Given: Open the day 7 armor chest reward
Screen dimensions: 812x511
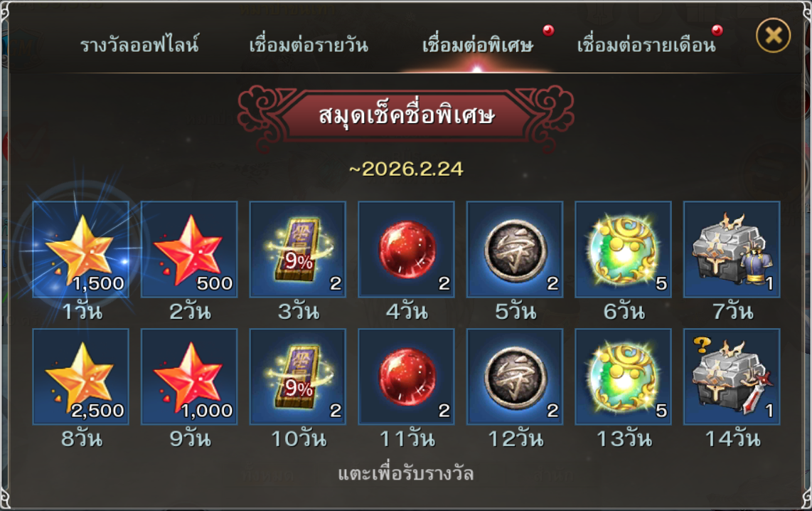Looking at the screenshot, I should (732, 249).
